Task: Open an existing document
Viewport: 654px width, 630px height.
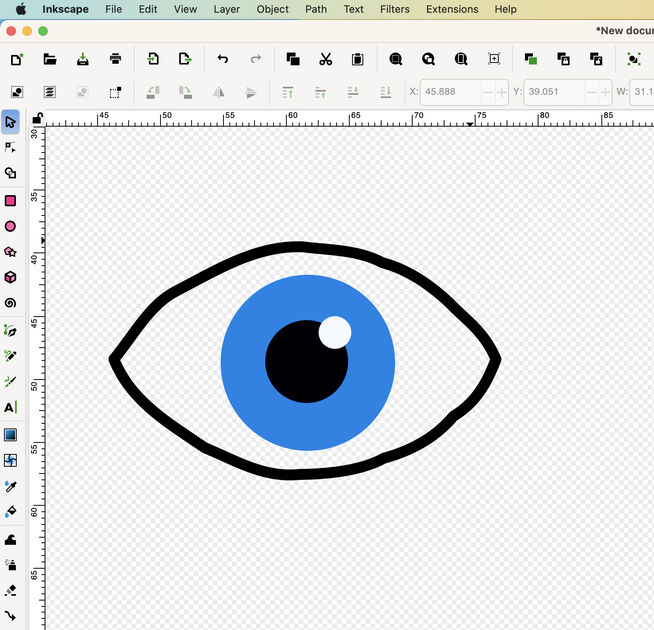Action: (50, 59)
